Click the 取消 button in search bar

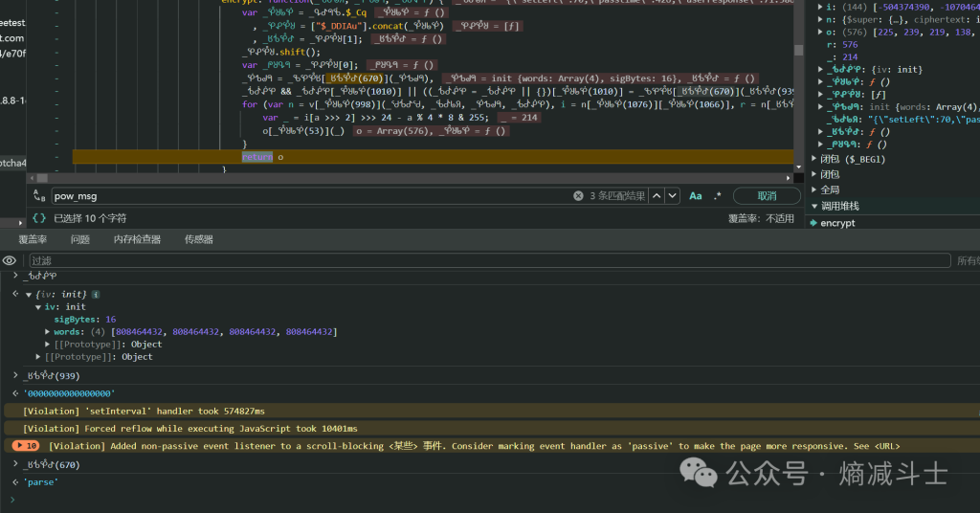tap(767, 196)
